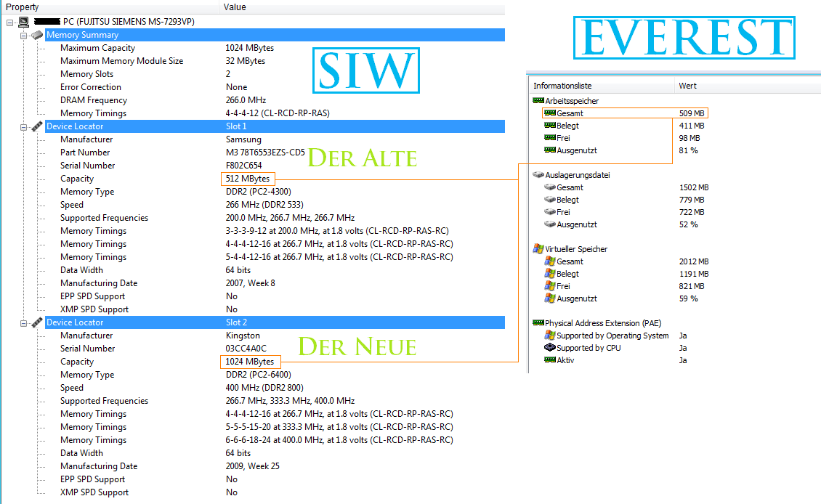Image resolution: width=821 pixels, height=504 pixels.
Task: Click the Memory Summary chip icon
Action: (x=36, y=35)
